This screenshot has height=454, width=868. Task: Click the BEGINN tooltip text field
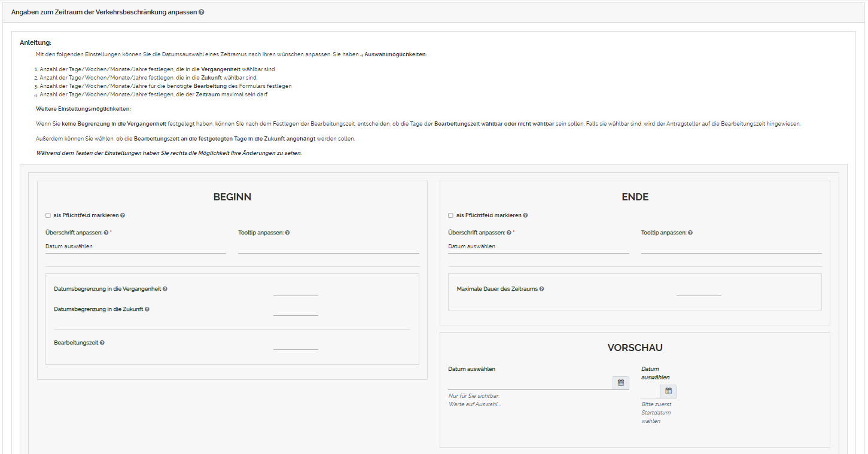328,251
